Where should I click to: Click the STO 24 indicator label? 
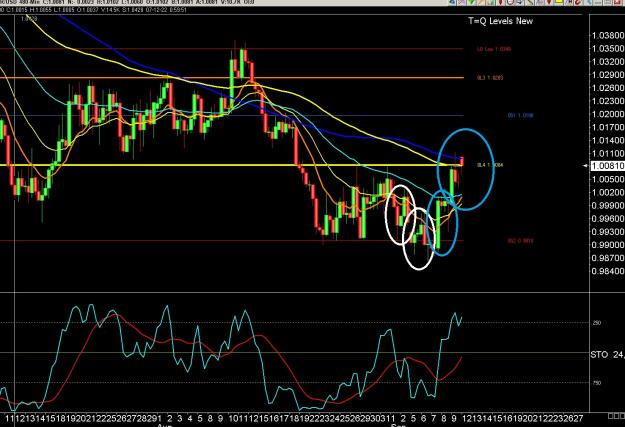coord(607,354)
